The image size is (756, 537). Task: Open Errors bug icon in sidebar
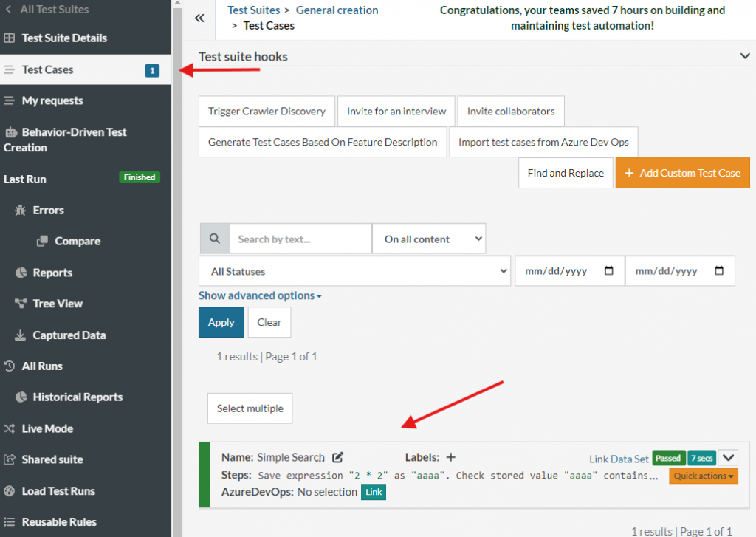pyautogui.click(x=21, y=211)
